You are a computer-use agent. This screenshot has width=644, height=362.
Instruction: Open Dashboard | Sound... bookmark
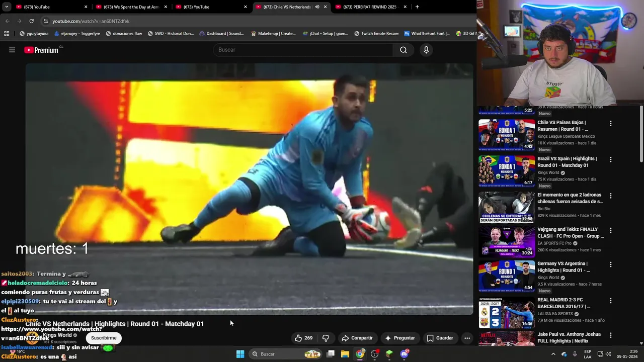(x=221, y=34)
